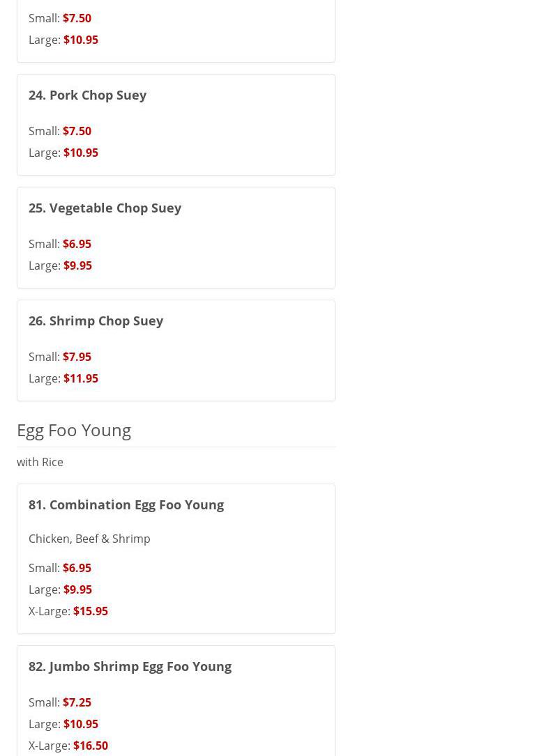Image resolution: width=537 pixels, height=756 pixels.
Task: Click the "with Rice" section subtitle
Action: (40, 462)
